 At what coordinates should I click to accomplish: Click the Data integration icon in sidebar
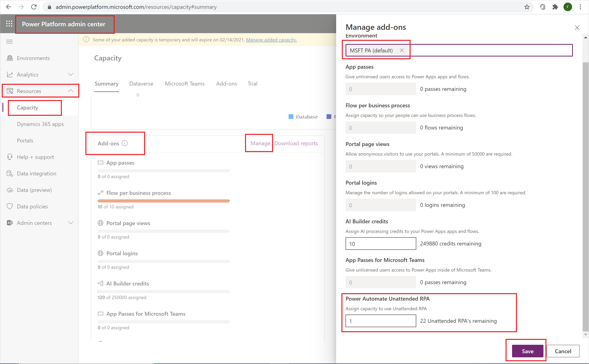9,173
